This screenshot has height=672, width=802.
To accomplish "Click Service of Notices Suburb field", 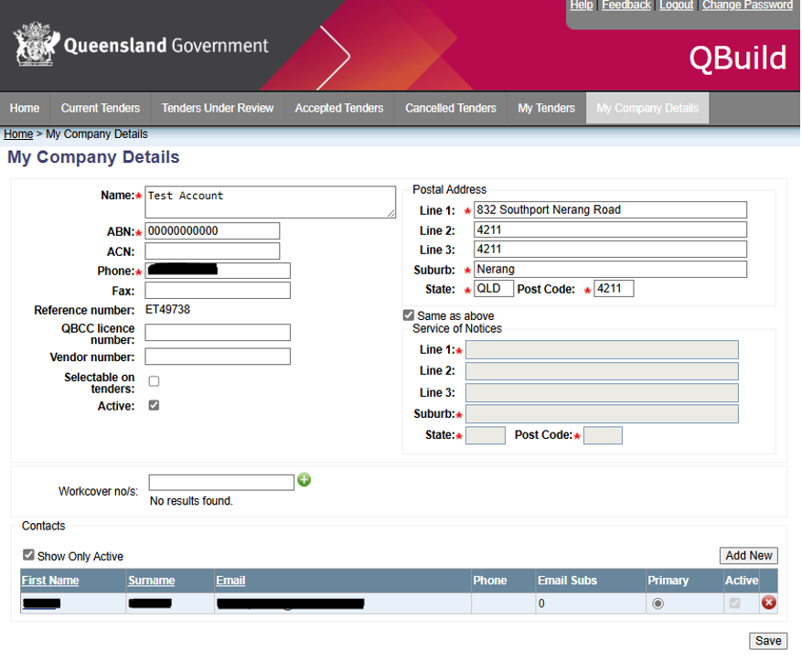I will click(x=602, y=414).
